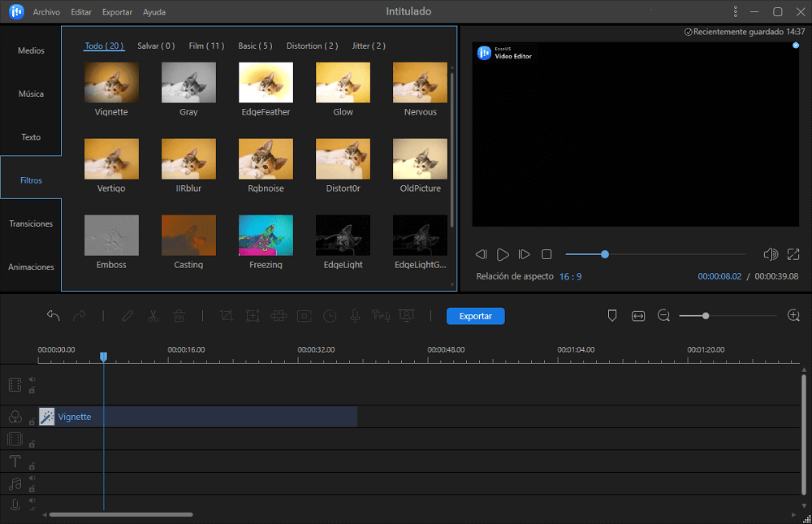Image resolution: width=812 pixels, height=524 pixels.
Task: Mute the voiceover track speaker
Action: point(32,500)
